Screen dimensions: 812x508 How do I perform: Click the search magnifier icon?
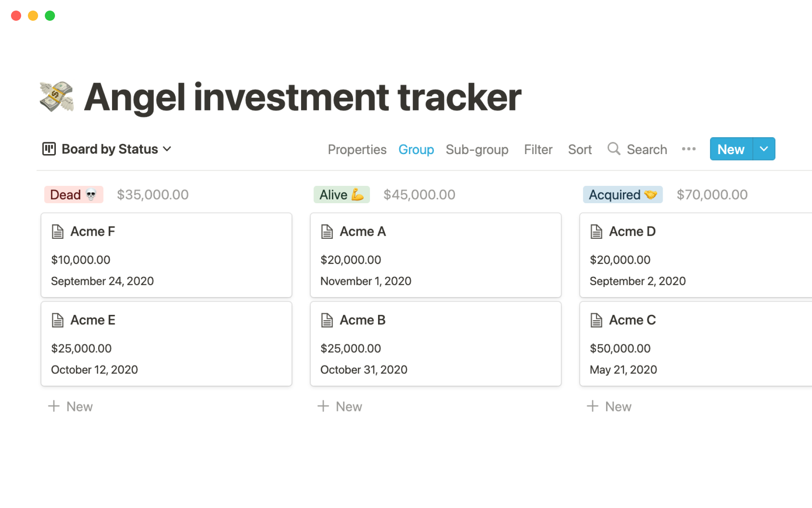coord(614,149)
